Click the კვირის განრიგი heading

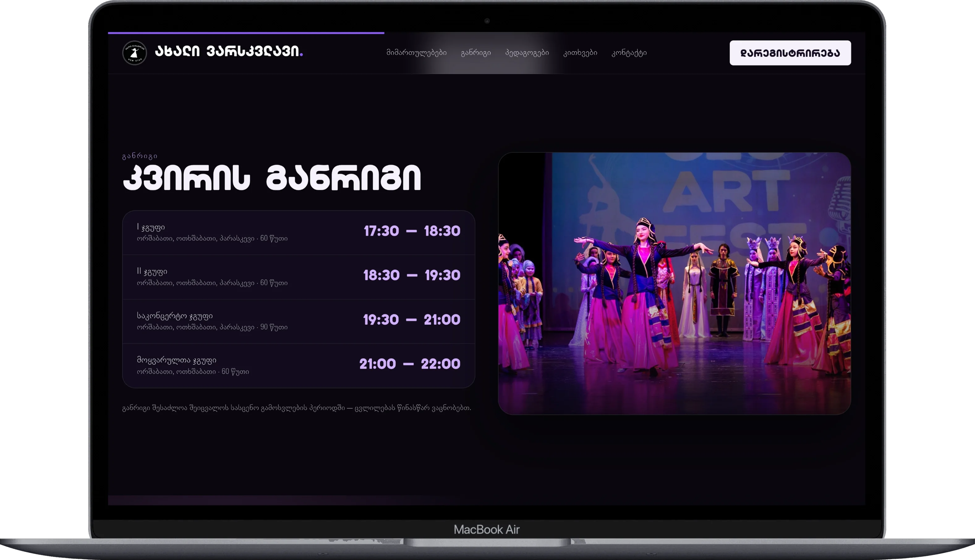coord(272,178)
